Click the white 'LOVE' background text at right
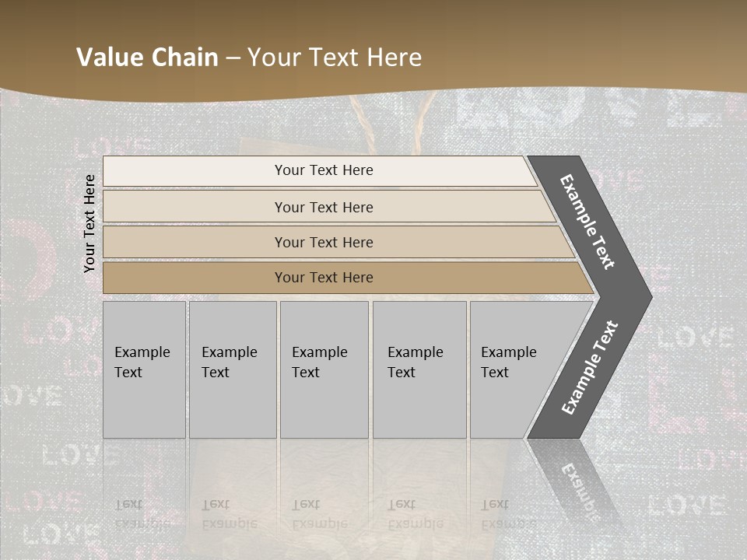 [694, 338]
